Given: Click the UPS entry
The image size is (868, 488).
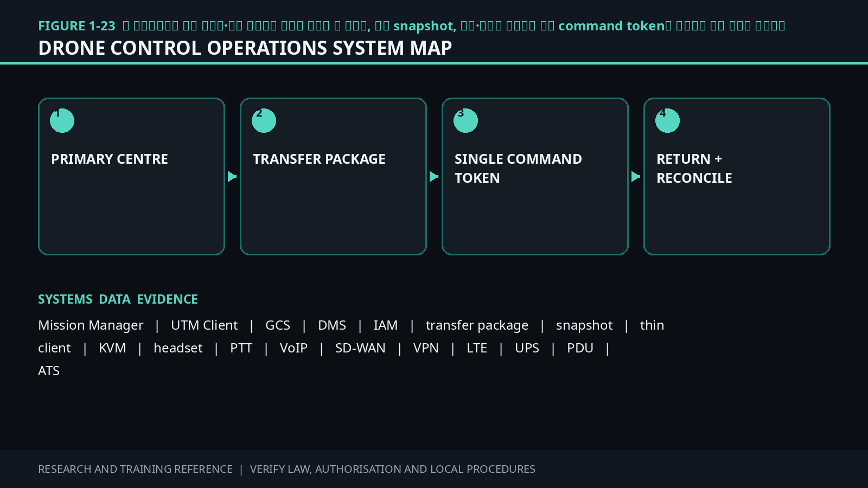Looking at the screenshot, I should click(527, 348).
